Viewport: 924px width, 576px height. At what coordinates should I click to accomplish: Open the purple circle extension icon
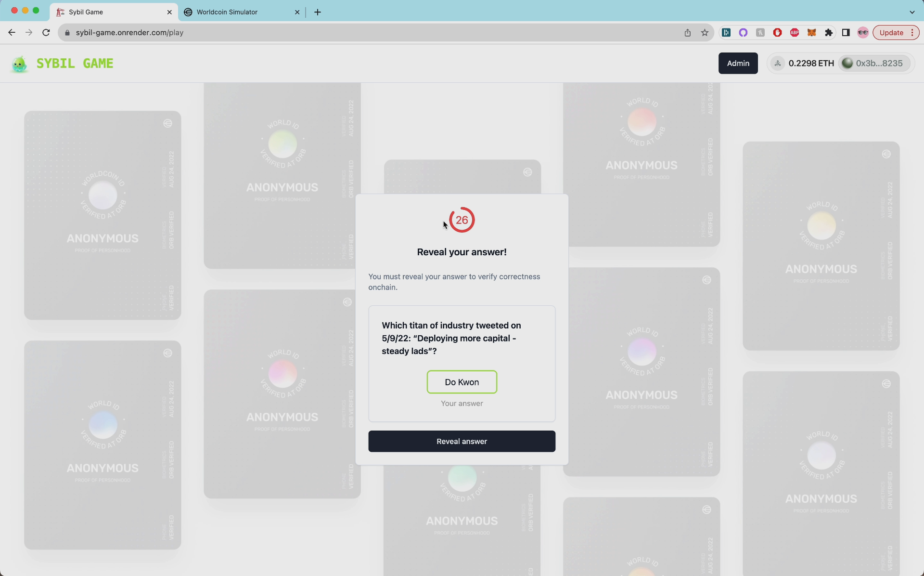[743, 32]
